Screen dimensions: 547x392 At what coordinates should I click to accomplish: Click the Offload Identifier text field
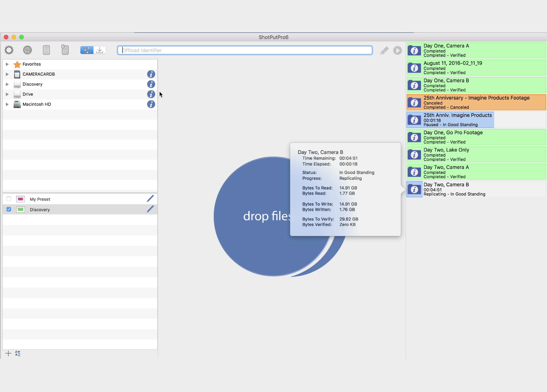[245, 50]
